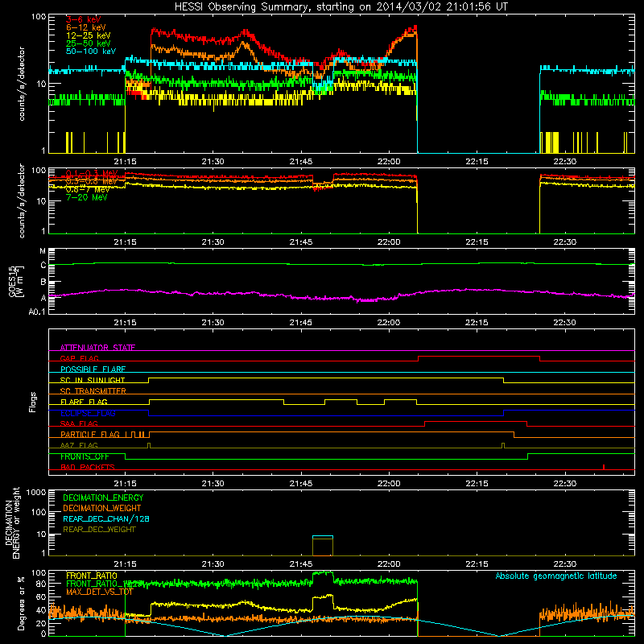Click 21:15 time label under keV panel
The width and height of the screenshot is (644, 644).
tap(125, 162)
